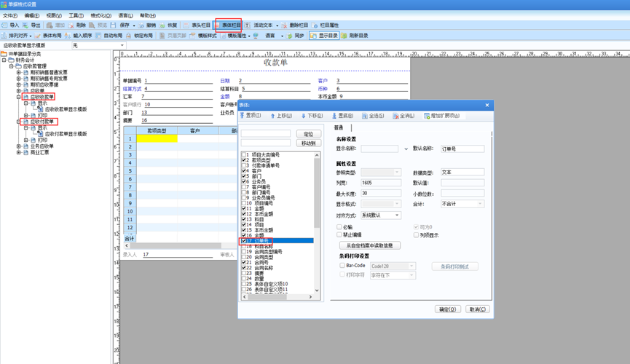Enable the 禁止编辑 checkbox
The image size is (630, 364).
point(339,234)
